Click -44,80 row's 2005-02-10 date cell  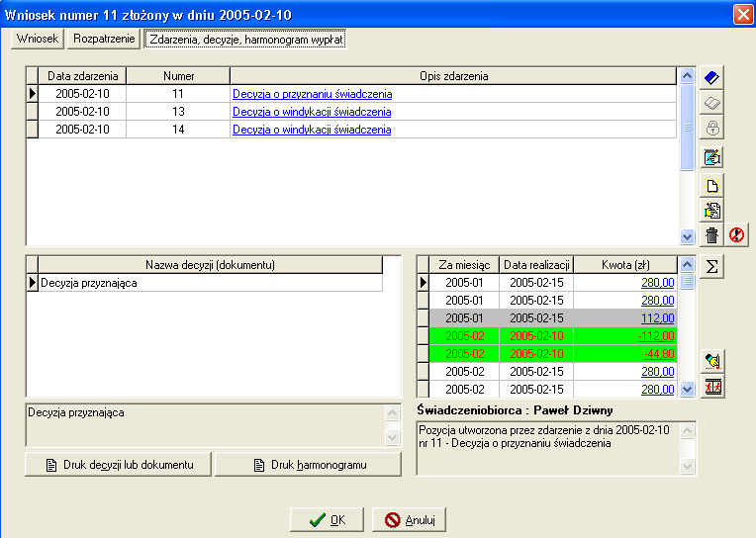(536, 354)
